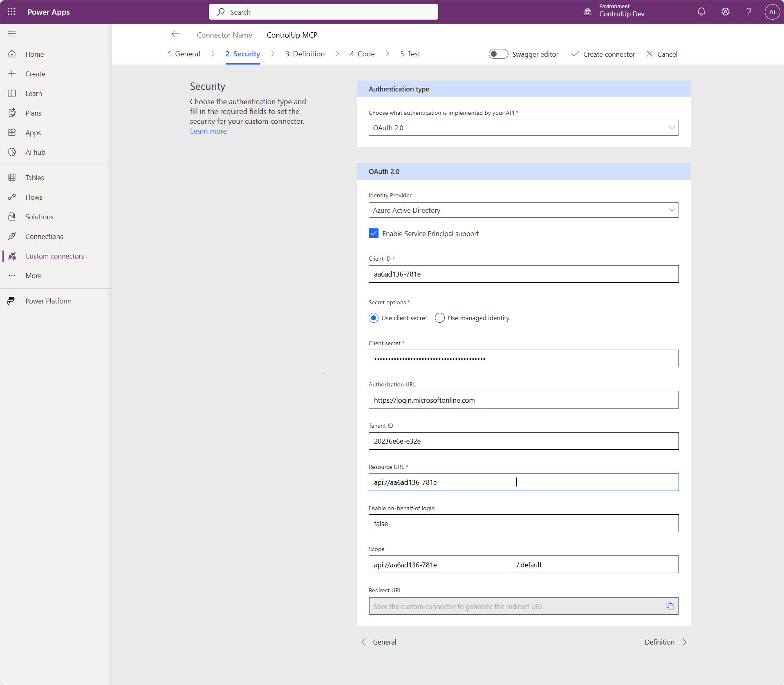Select Use managed identity radio button
784x685 pixels.
pos(440,318)
